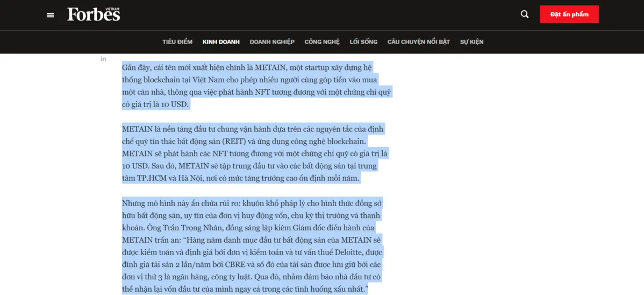Click the text 'có giá trị là 10 USD.'

coord(155,104)
